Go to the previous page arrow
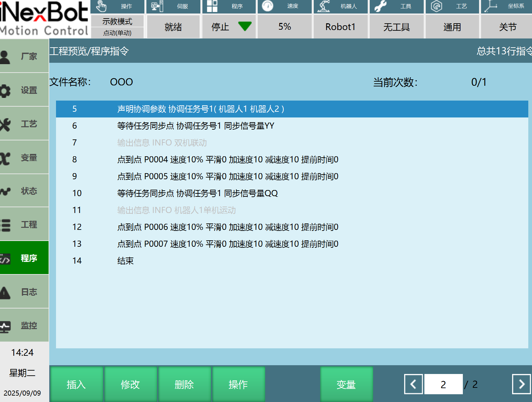The height and width of the screenshot is (402, 532). (413, 384)
